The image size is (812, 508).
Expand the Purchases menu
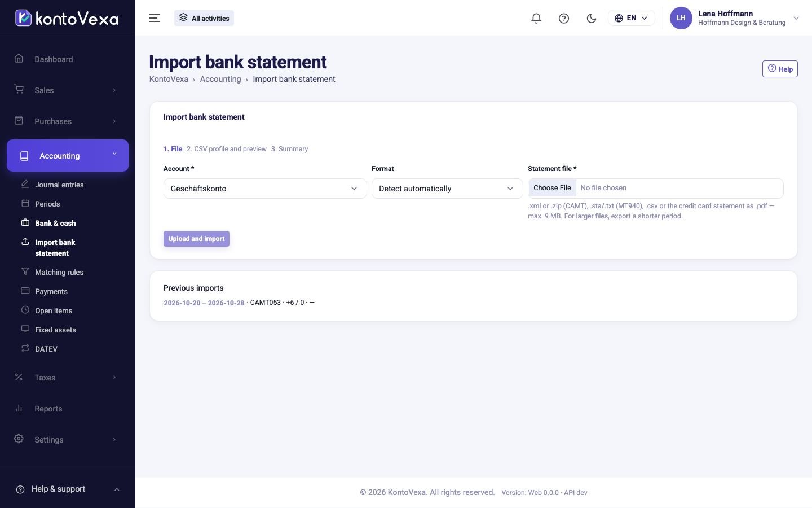pos(68,121)
